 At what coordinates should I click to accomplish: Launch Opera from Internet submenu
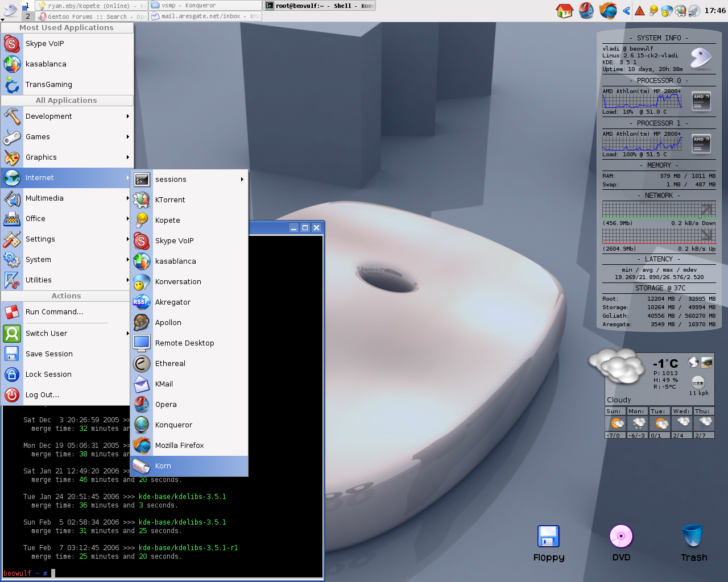click(189, 405)
